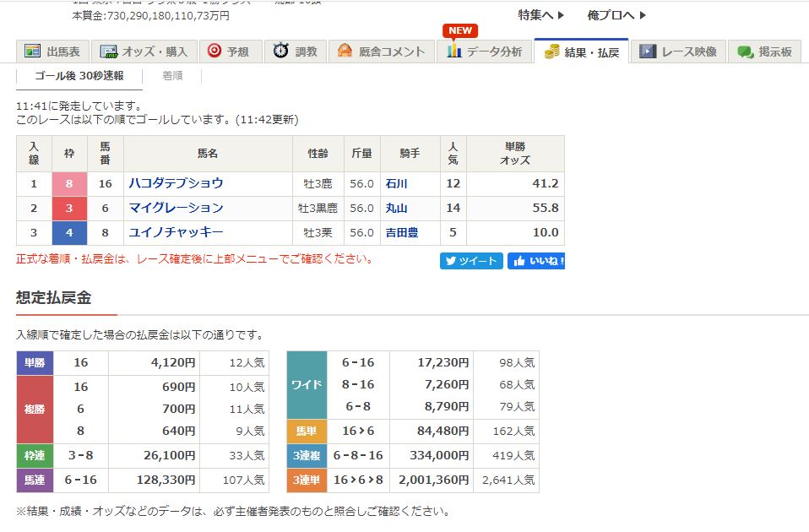The height and width of the screenshot is (532, 809).
Task: Click the 掲示板 speech bubble icon
Action: coord(745,52)
